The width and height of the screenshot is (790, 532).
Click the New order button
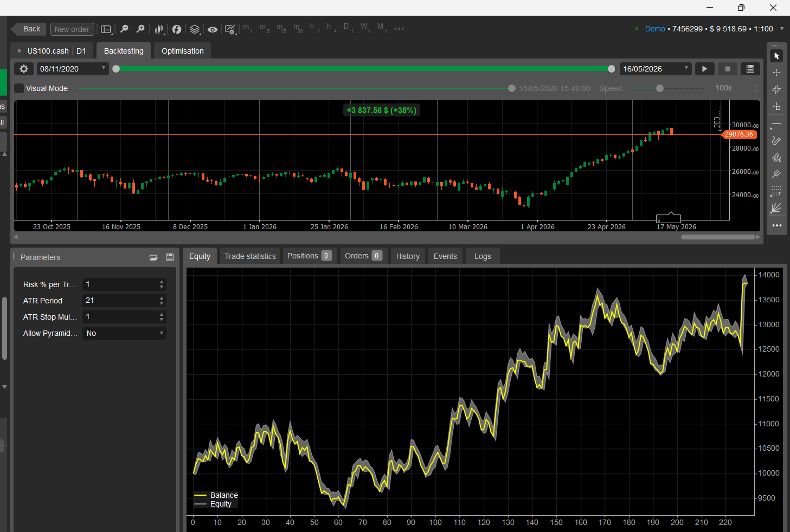coord(72,29)
